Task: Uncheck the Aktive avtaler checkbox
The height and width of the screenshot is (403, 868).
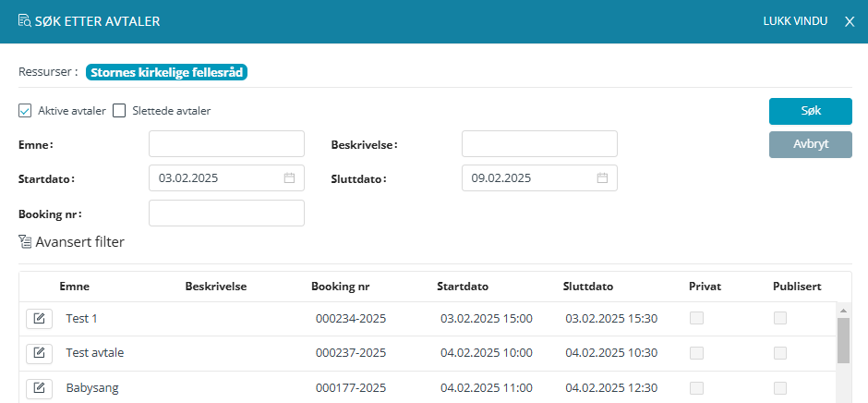Action: tap(25, 111)
